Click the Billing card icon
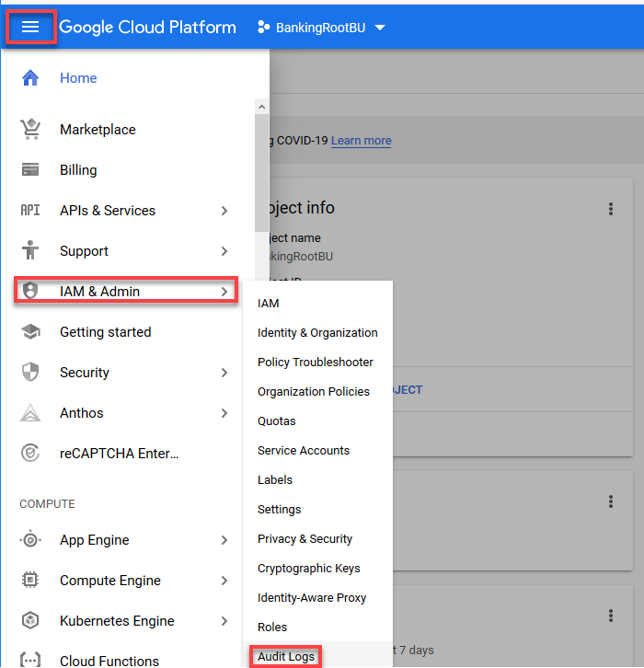 (x=30, y=169)
